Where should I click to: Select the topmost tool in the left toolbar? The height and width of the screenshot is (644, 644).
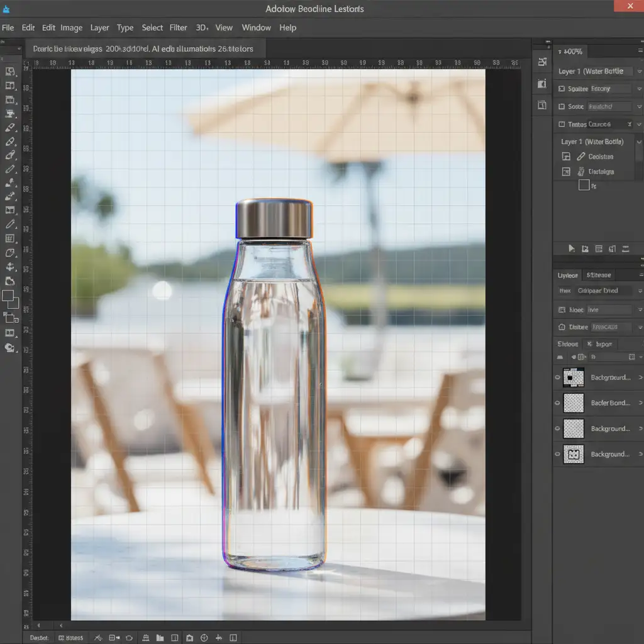pos(10,72)
